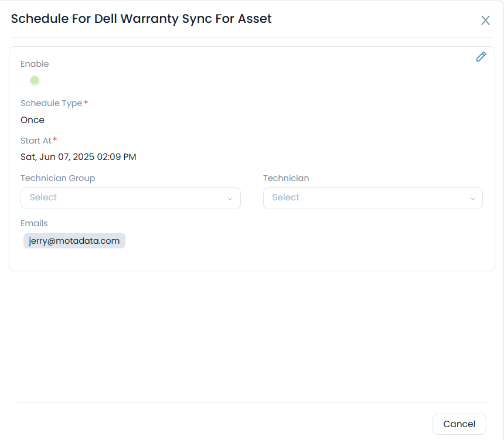Click the Cancel button

pyautogui.click(x=459, y=424)
